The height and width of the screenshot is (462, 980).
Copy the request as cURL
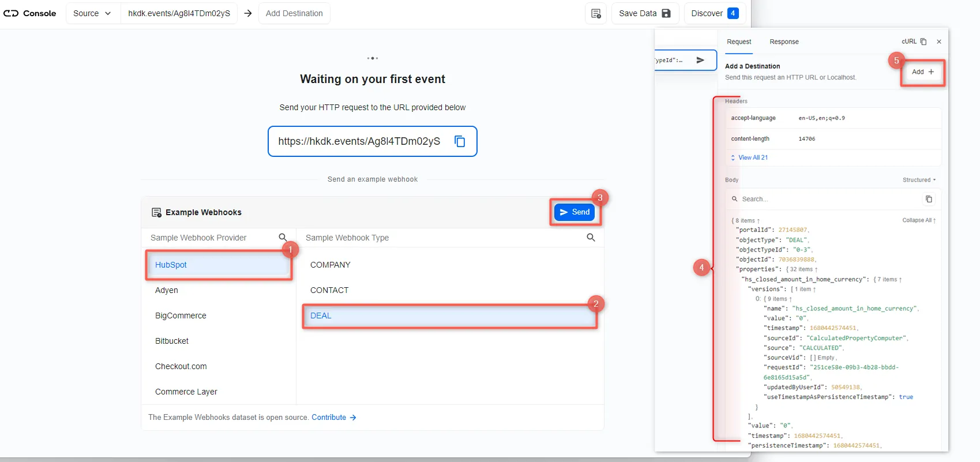914,42
